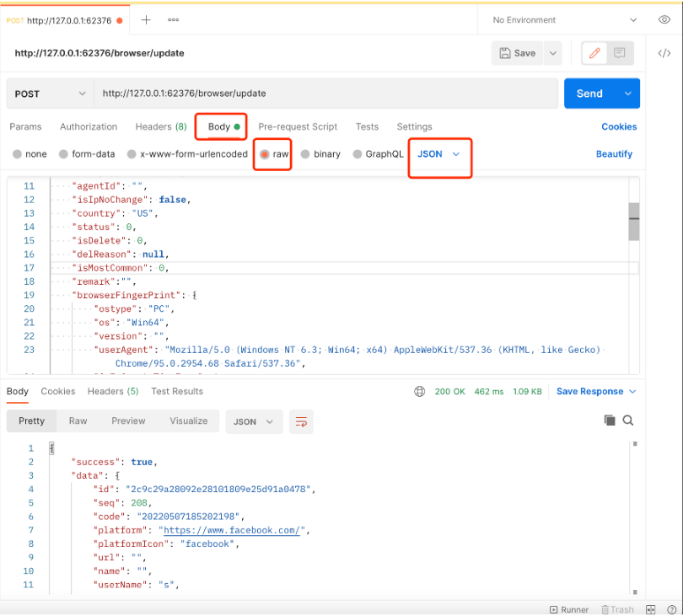Open the JSON body format dropdown
683x616 pixels.
click(x=438, y=154)
